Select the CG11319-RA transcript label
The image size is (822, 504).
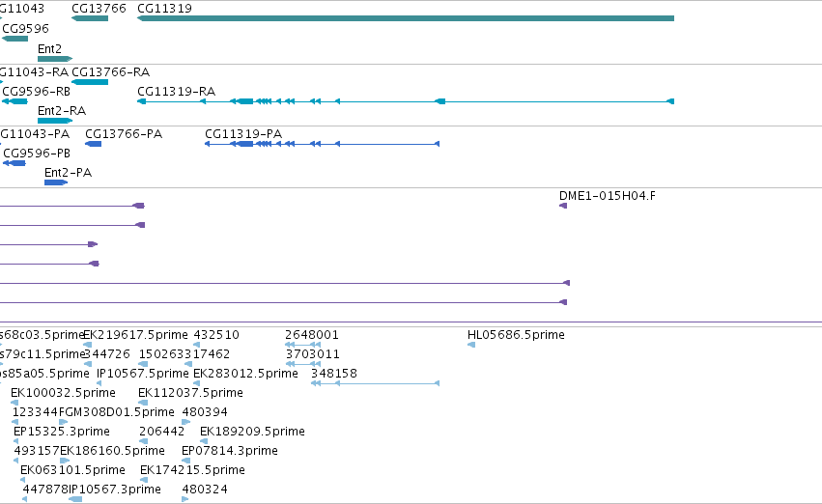click(176, 91)
